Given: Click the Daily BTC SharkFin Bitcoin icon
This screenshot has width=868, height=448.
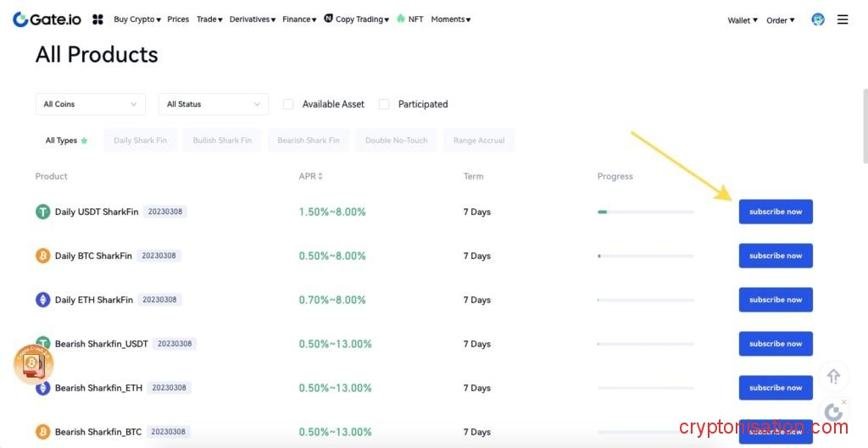Looking at the screenshot, I should click(42, 256).
